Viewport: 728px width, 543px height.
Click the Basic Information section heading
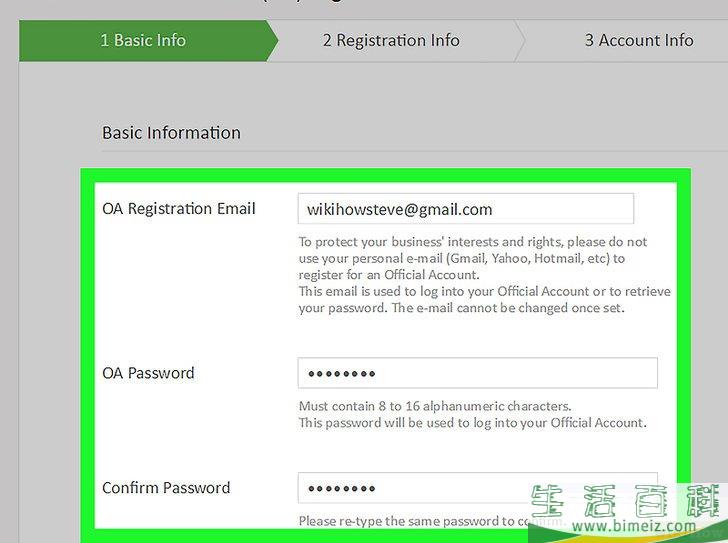tap(171, 133)
